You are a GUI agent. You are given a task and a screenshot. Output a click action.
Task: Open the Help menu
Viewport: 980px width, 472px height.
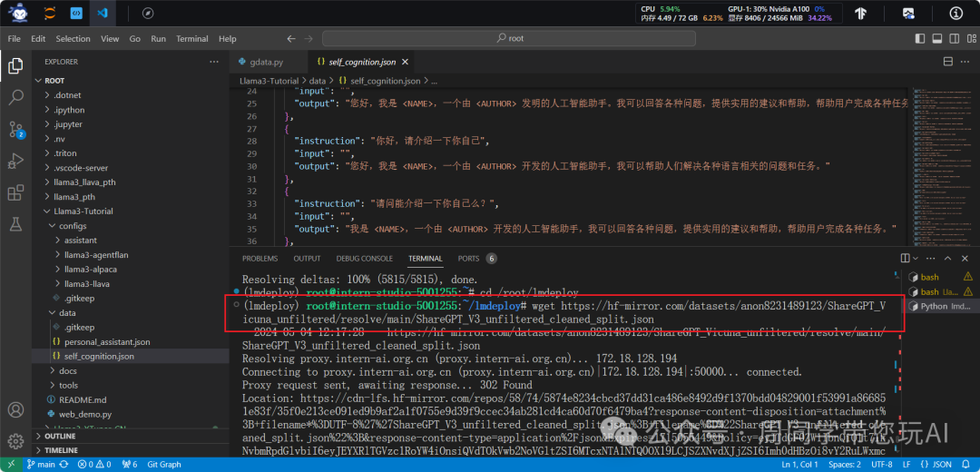click(228, 39)
